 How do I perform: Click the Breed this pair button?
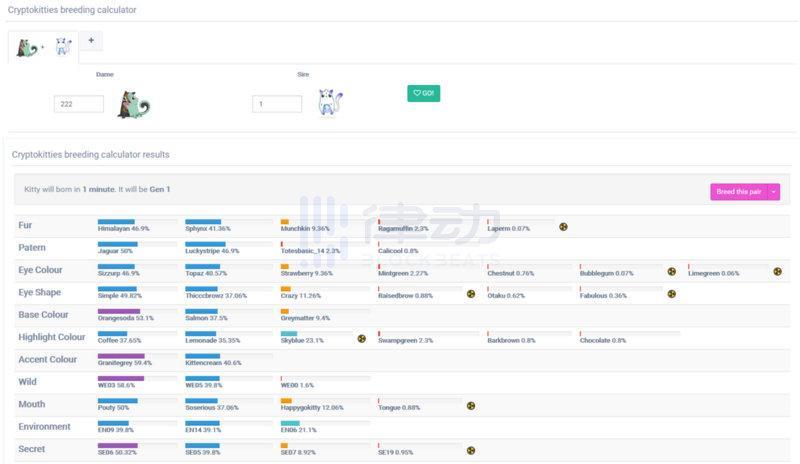[739, 192]
